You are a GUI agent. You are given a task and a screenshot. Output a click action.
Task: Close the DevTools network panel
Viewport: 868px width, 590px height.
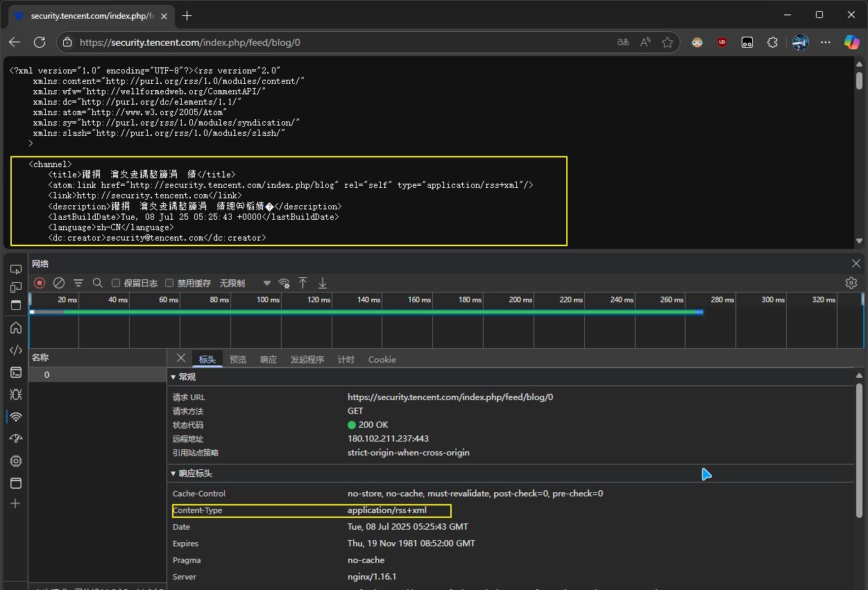(x=856, y=263)
